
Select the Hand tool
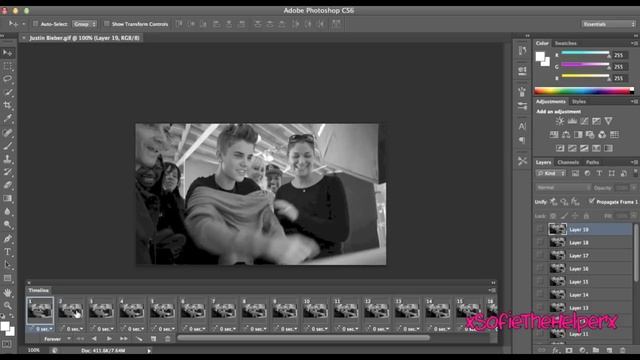tap(7, 292)
